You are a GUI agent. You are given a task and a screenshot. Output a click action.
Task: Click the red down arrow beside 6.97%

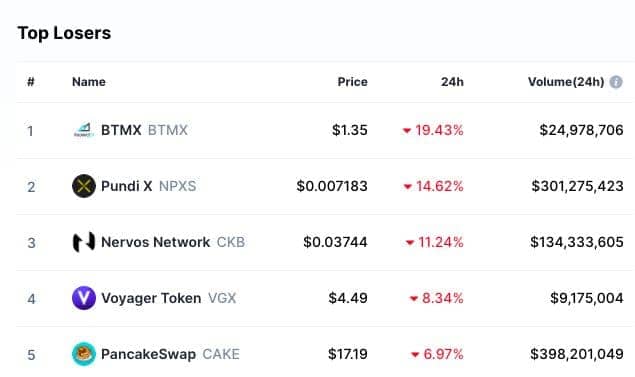[x=415, y=355]
